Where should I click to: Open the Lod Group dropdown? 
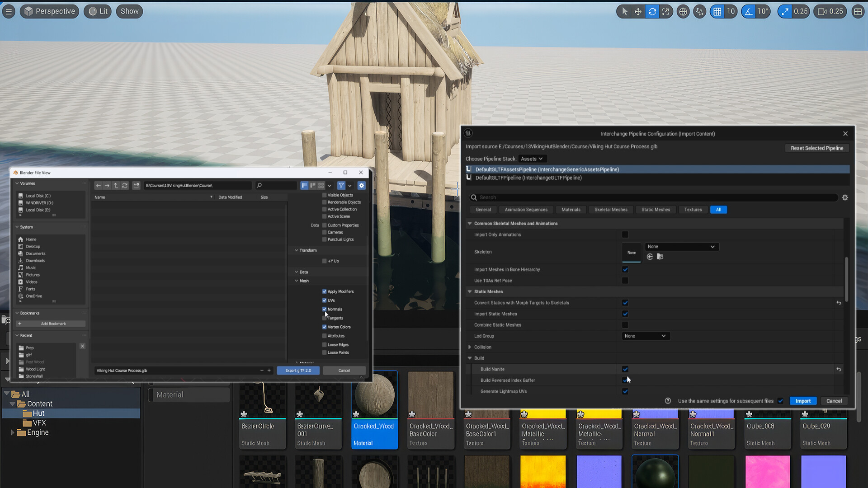(x=645, y=336)
